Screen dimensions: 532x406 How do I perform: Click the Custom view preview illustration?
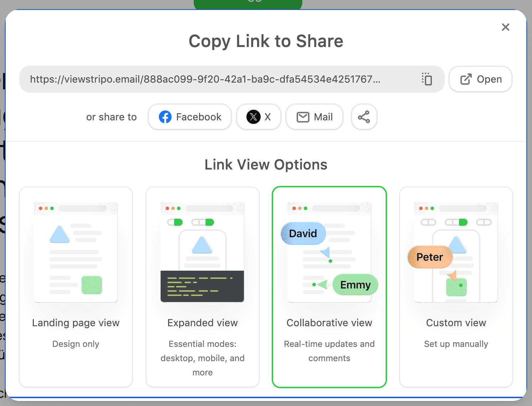456,251
